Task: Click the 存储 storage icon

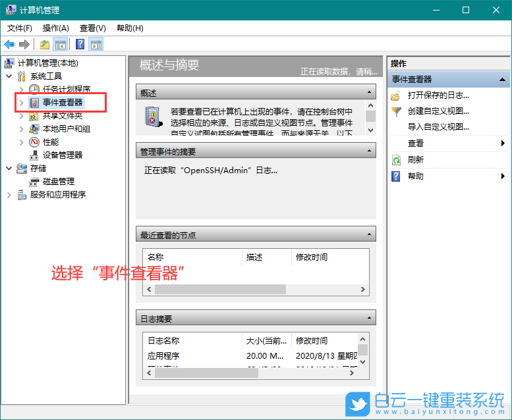Action: pos(22,169)
